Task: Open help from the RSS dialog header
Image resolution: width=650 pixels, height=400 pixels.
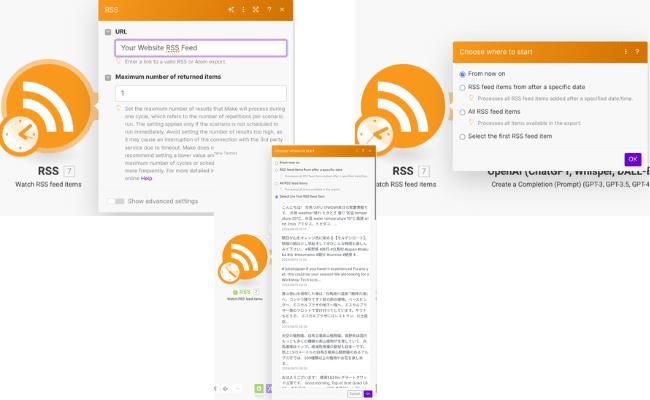Action: tap(269, 10)
